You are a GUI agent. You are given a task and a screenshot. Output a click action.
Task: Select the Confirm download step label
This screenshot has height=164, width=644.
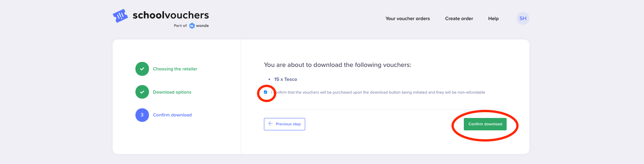pyautogui.click(x=172, y=115)
